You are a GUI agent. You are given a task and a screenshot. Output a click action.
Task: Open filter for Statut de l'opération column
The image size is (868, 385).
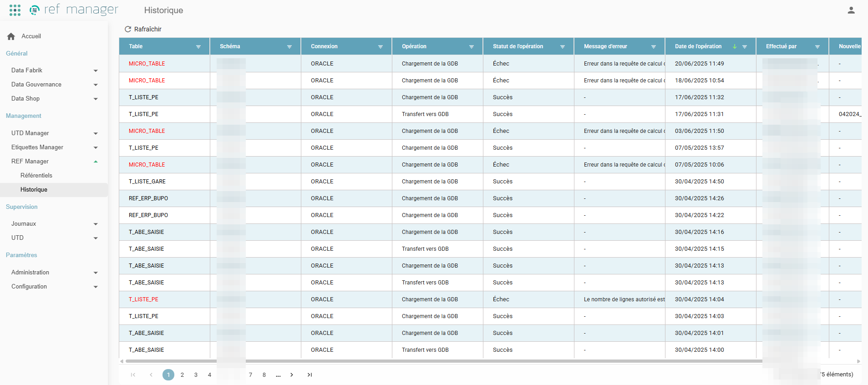click(x=563, y=47)
